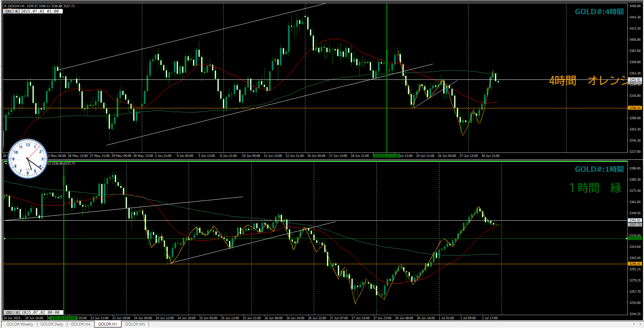Click the 30 Jun 21:00 label on the H4 time axis
This screenshot has height=328, width=644.
pos(490,156)
